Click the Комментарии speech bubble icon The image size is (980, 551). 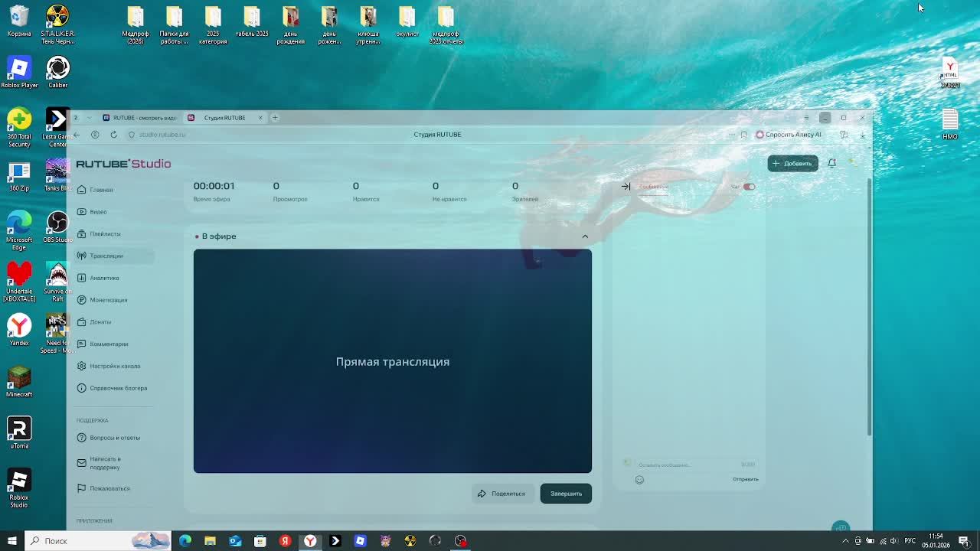click(x=82, y=344)
